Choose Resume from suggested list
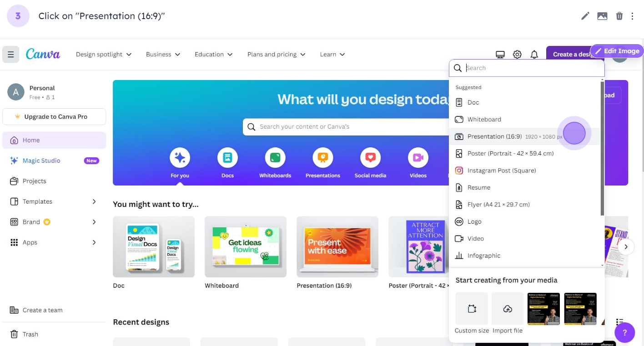The width and height of the screenshot is (644, 346). click(x=524, y=187)
